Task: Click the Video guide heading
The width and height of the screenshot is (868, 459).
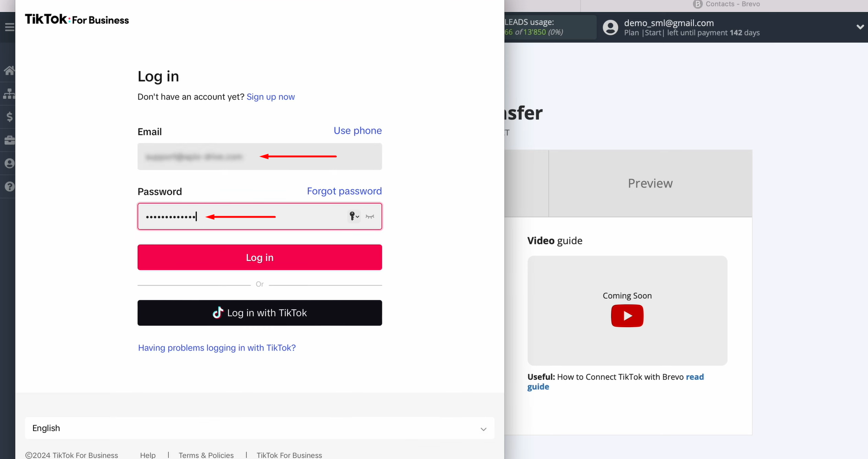Action: (x=555, y=241)
